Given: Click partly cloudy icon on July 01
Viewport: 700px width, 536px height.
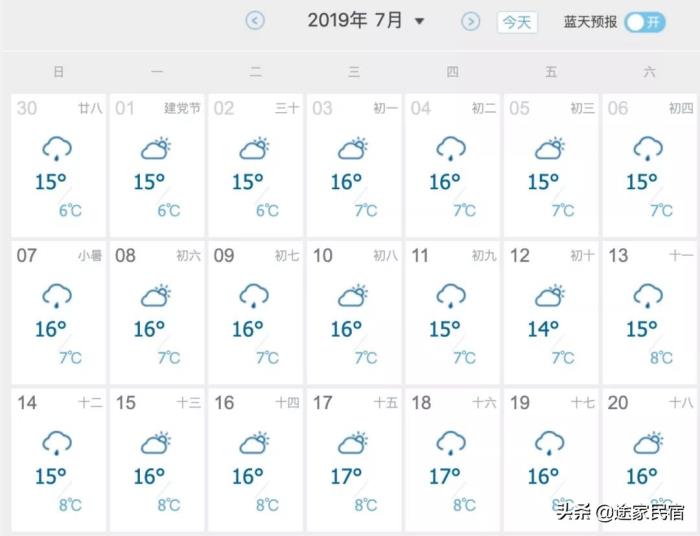Looking at the screenshot, I should tap(155, 150).
